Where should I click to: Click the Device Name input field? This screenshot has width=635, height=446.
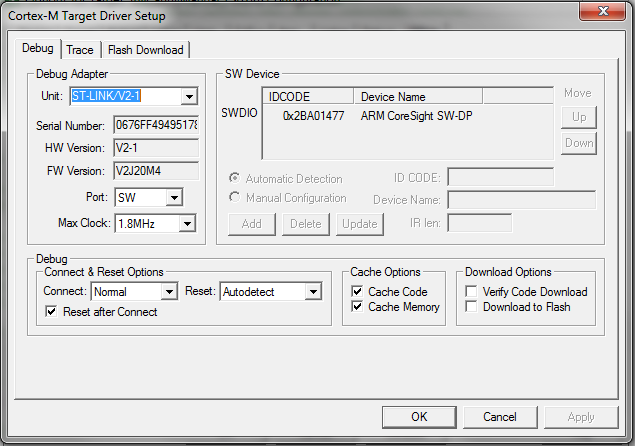[x=522, y=200]
